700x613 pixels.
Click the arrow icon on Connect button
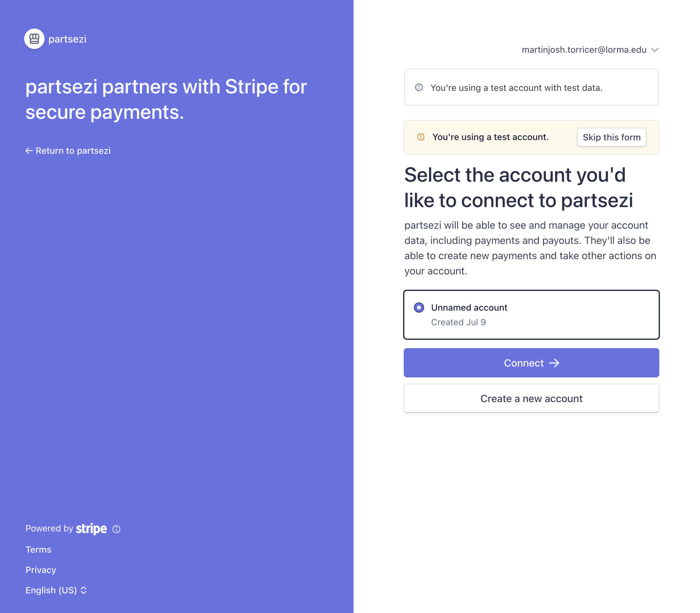tap(554, 363)
